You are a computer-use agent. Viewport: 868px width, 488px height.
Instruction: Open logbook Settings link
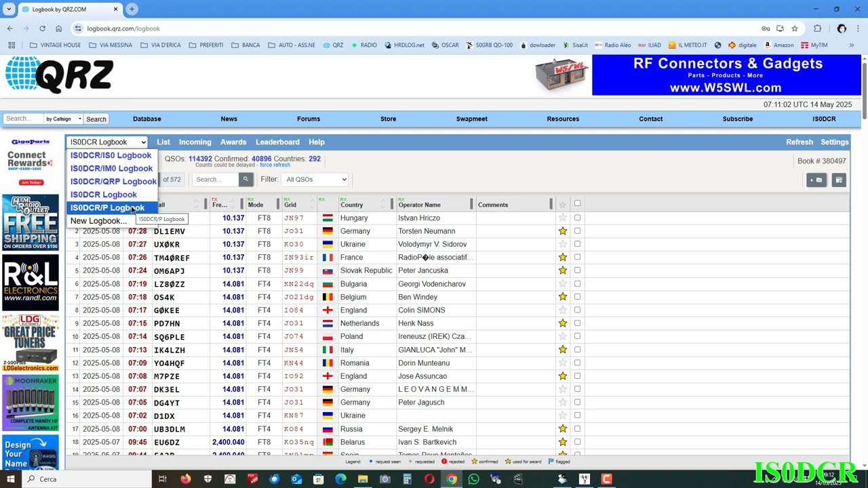tap(835, 142)
